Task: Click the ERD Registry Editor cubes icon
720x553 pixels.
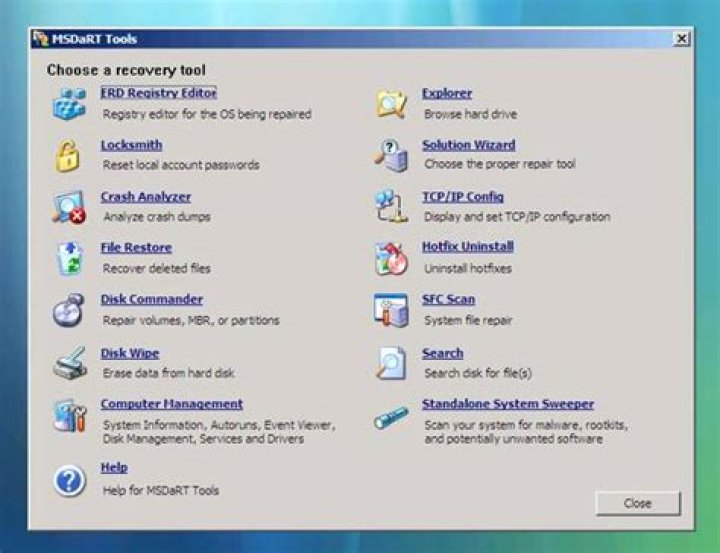Action: pyautogui.click(x=69, y=104)
